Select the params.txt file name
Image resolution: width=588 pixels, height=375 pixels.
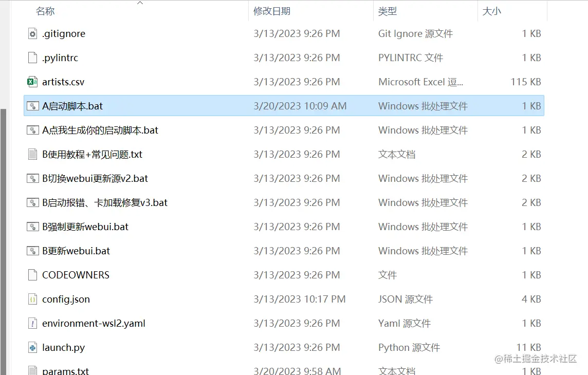[x=65, y=371]
